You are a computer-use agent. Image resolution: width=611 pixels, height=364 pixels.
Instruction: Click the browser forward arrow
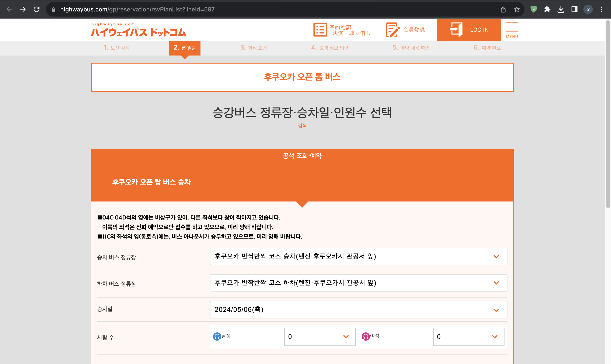[23, 9]
